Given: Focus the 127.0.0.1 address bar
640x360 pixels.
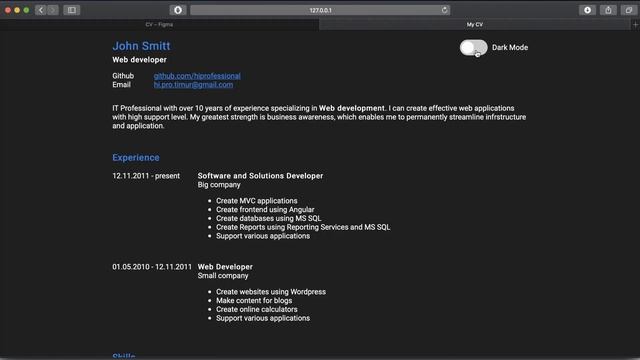Looking at the screenshot, I should point(320,10).
